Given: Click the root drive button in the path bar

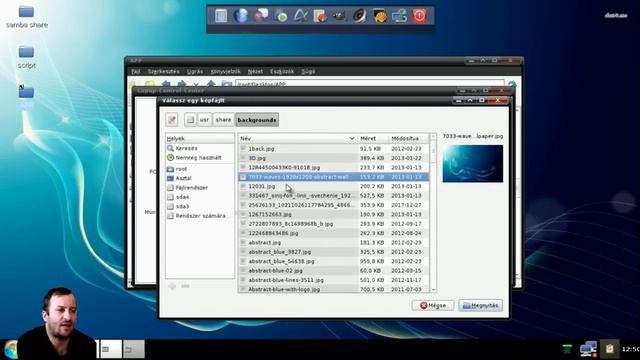Looking at the screenshot, I should (x=190, y=120).
